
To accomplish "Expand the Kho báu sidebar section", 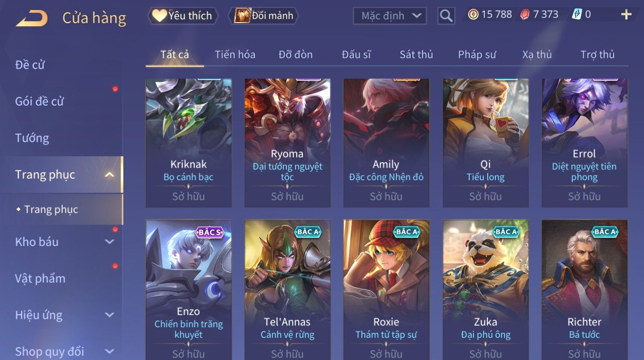I will [x=110, y=242].
